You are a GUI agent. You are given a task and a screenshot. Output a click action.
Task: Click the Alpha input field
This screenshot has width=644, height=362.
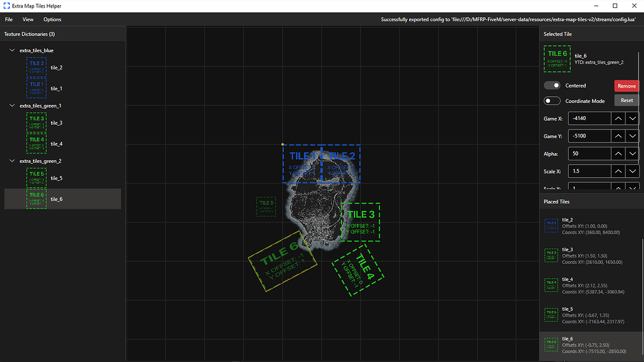[x=589, y=154]
